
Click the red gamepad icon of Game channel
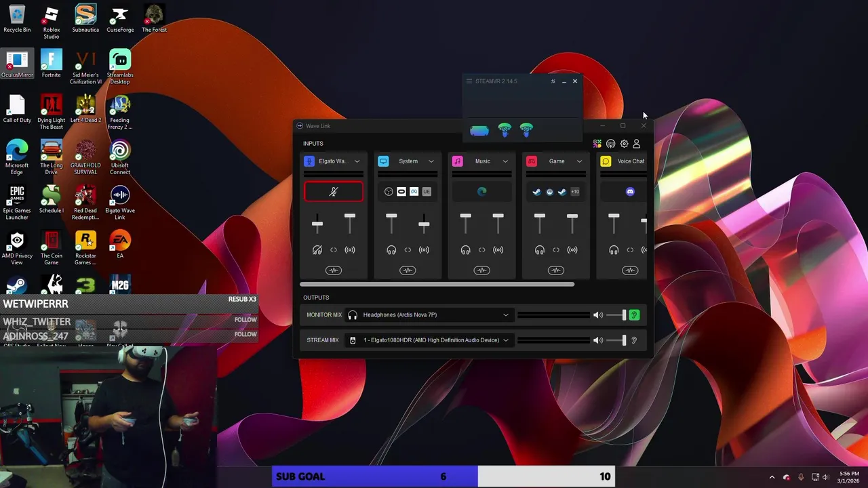pyautogui.click(x=532, y=161)
